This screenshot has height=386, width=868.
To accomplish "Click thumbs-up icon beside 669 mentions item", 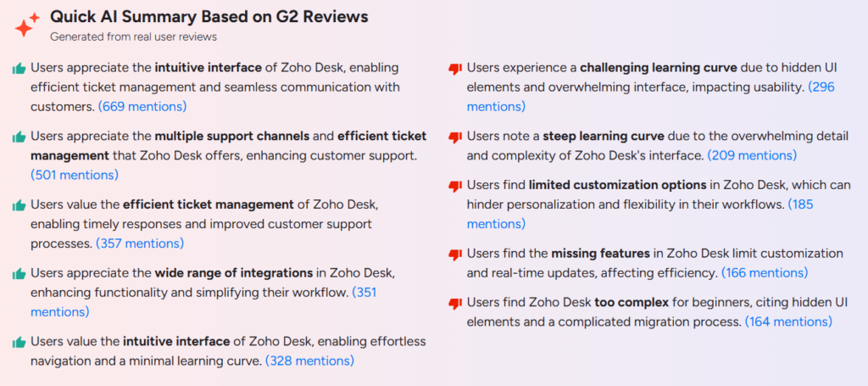I will click(19, 69).
